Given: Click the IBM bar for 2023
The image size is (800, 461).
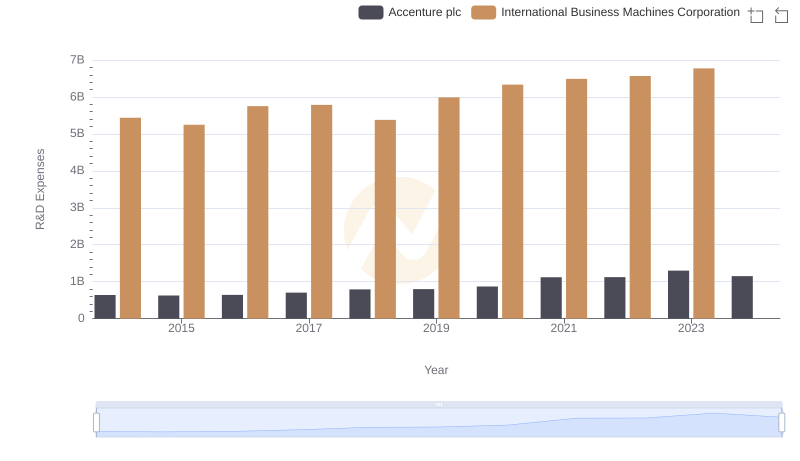Looking at the screenshot, I should 704,193.
